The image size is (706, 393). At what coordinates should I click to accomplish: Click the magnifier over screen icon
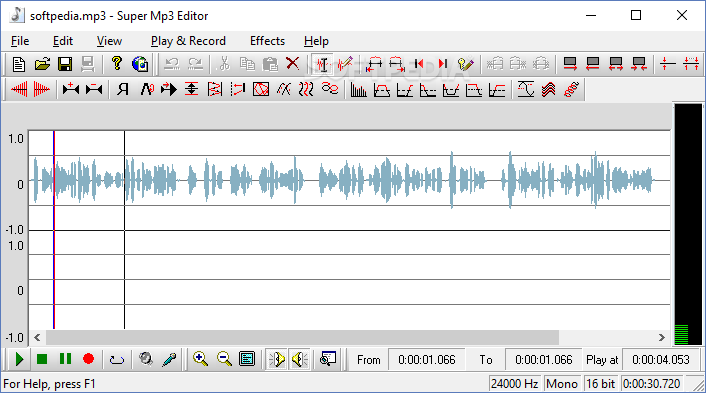[328, 359]
